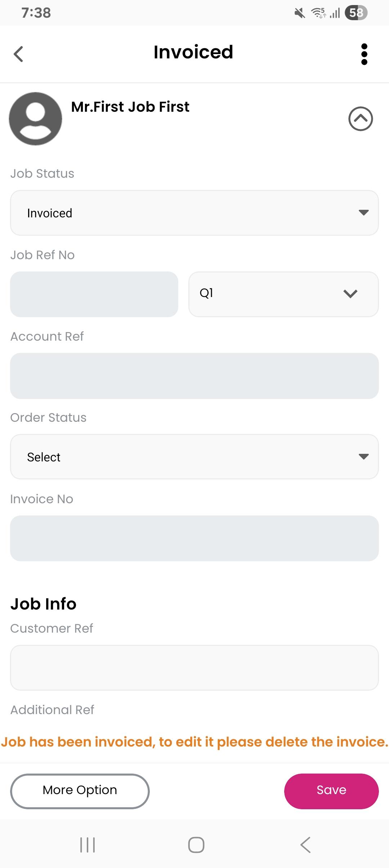The image size is (389, 868).
Task: Tap the battery indicator in status bar
Action: point(356,13)
